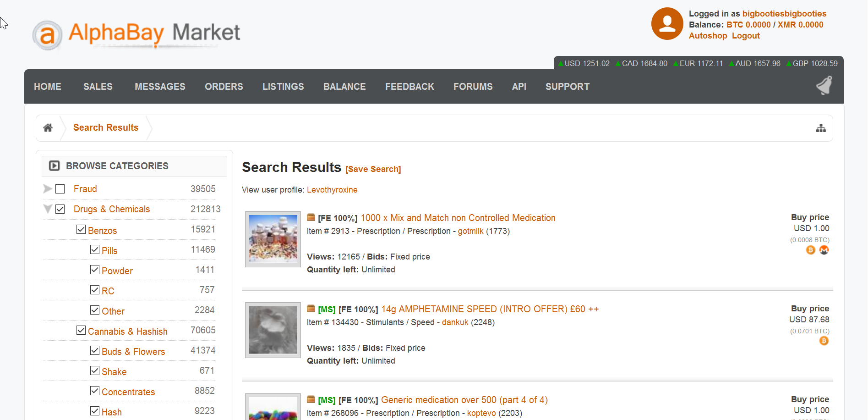Click the first listing's pill bottles thumbnail
This screenshot has width=868, height=420.
(273, 239)
